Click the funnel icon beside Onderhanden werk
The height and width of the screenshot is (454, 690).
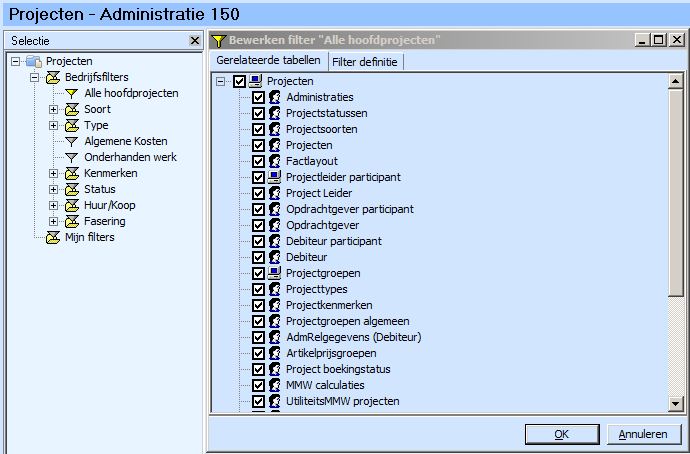click(71, 157)
